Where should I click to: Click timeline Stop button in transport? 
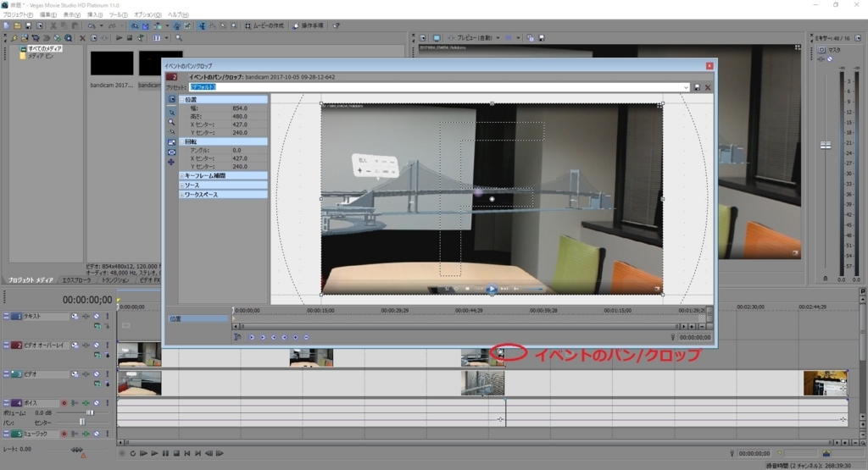[176, 453]
